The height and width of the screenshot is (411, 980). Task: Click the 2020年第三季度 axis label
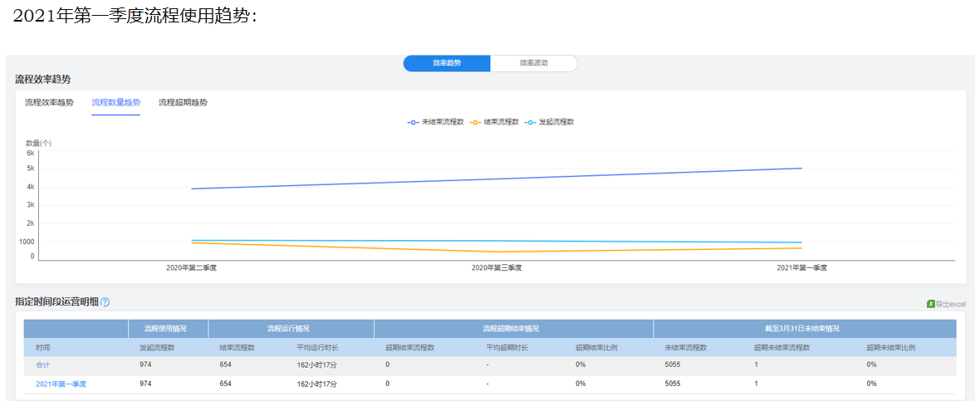(x=497, y=267)
